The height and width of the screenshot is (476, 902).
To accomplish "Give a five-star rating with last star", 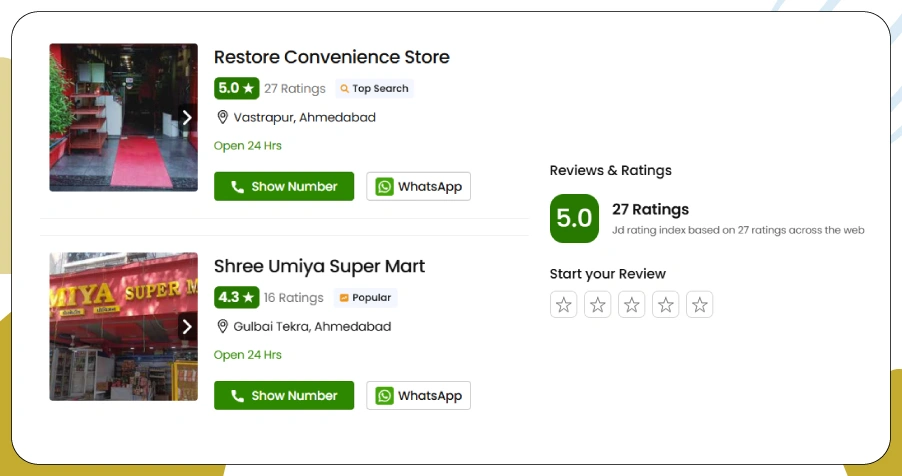I will click(700, 305).
